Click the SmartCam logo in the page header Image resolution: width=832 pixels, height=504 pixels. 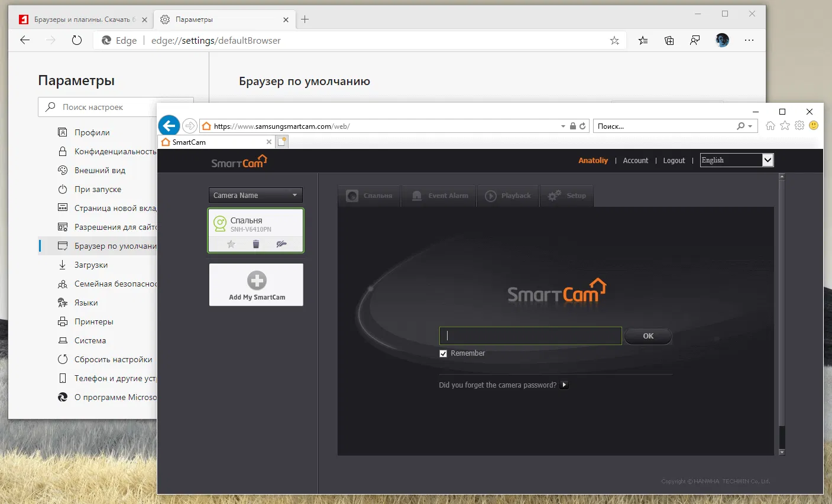tap(239, 161)
